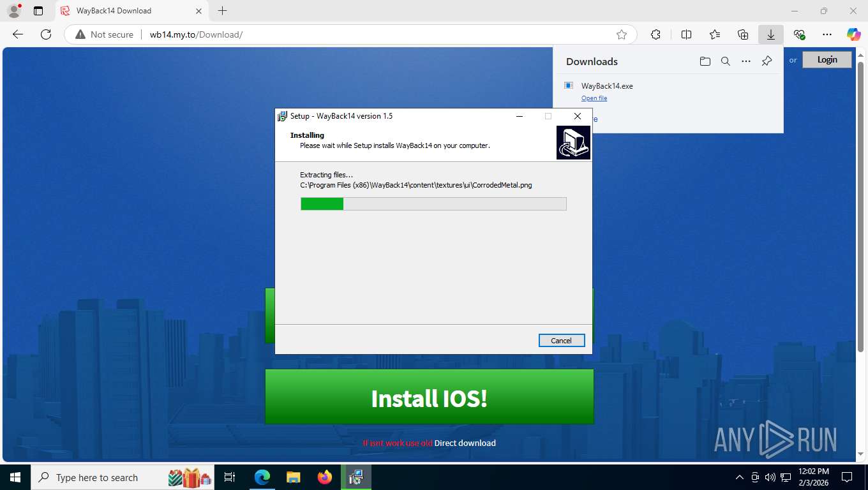Viewport: 868px width, 490px height.
Task: Go back to previous page
Action: point(18,34)
